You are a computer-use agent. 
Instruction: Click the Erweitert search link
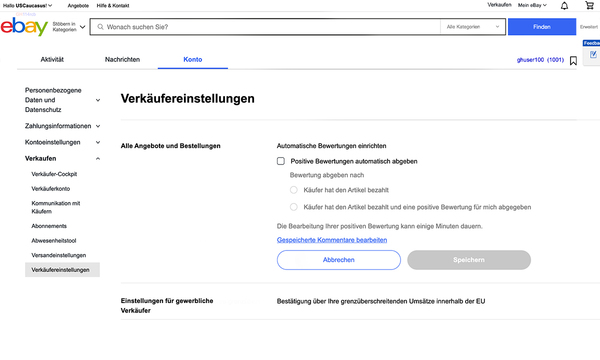(589, 27)
